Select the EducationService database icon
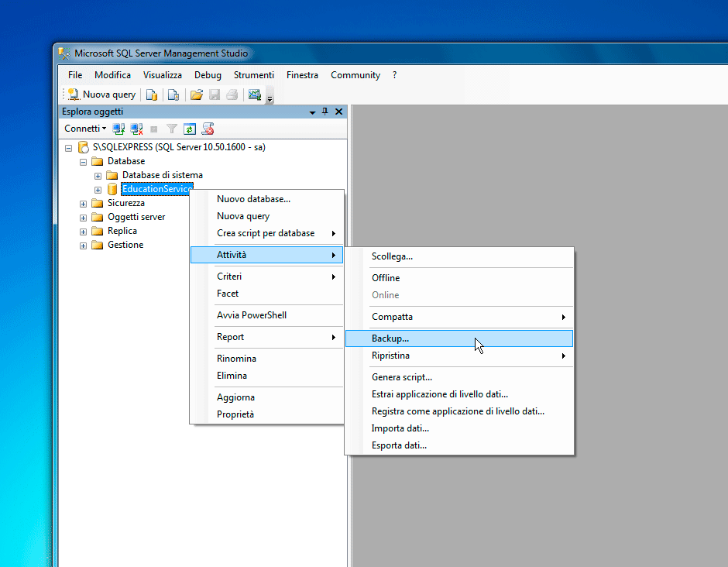Screen dimensions: 728x567 (x=112, y=189)
